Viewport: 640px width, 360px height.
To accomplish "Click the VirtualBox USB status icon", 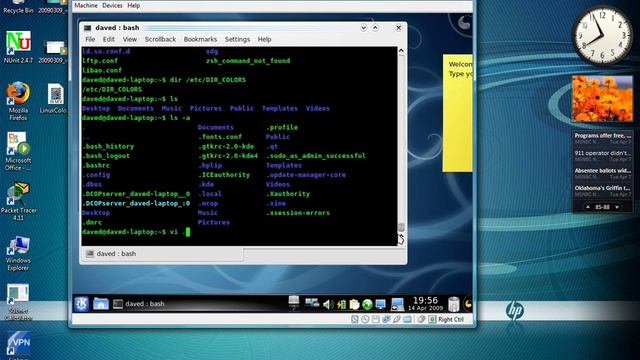I will [396, 320].
